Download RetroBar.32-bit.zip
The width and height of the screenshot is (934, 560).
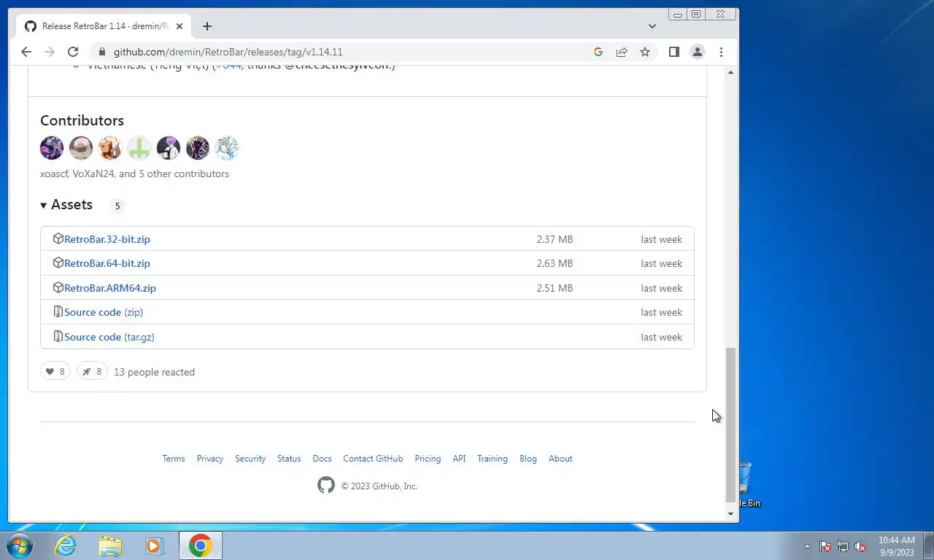pyautogui.click(x=107, y=239)
